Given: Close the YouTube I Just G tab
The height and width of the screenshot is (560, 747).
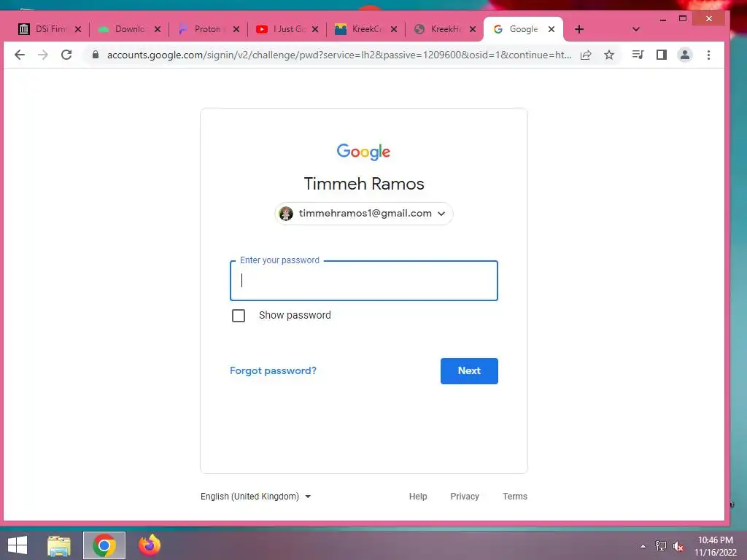Looking at the screenshot, I should pos(315,29).
